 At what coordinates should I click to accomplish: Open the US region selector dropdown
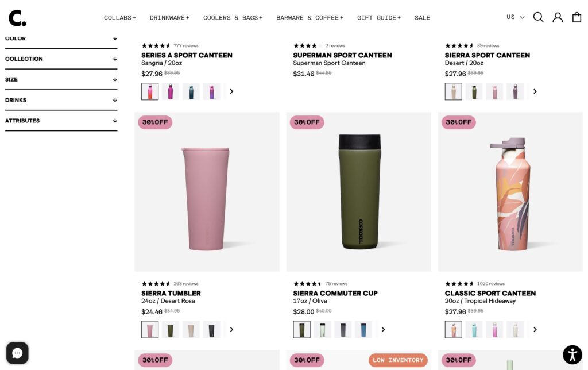tap(515, 17)
